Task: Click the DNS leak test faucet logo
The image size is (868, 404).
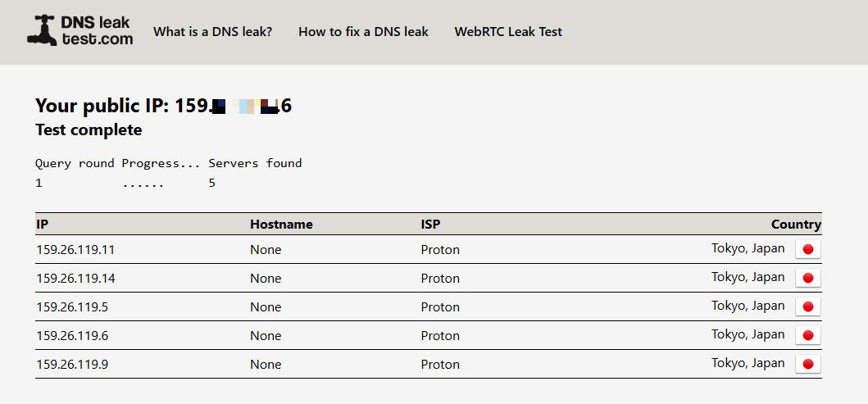Action: pyautogui.click(x=42, y=30)
